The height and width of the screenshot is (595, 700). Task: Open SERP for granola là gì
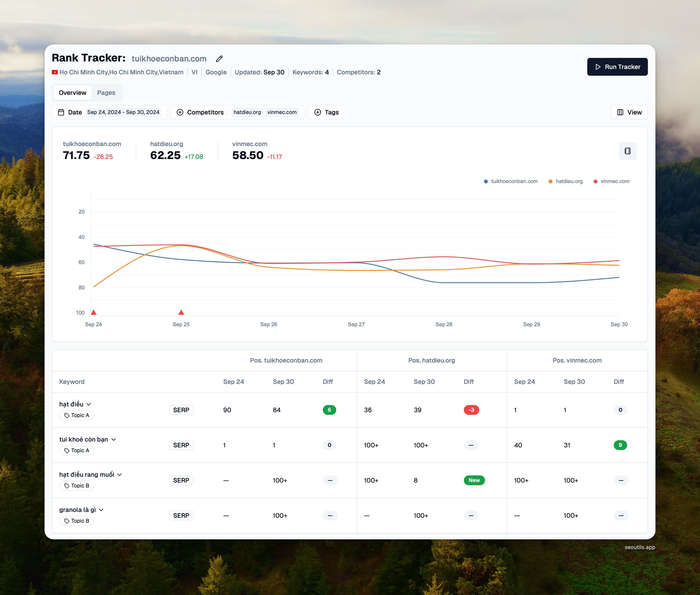point(181,516)
